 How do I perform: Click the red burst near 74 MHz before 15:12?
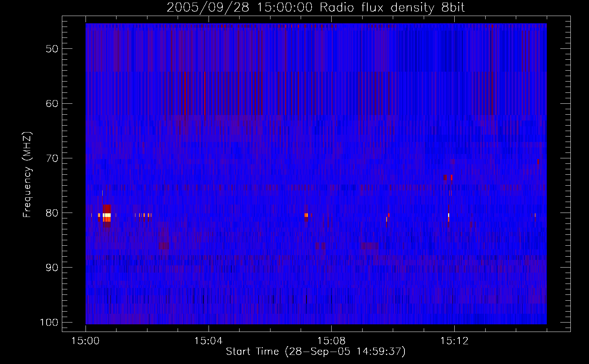(451, 177)
